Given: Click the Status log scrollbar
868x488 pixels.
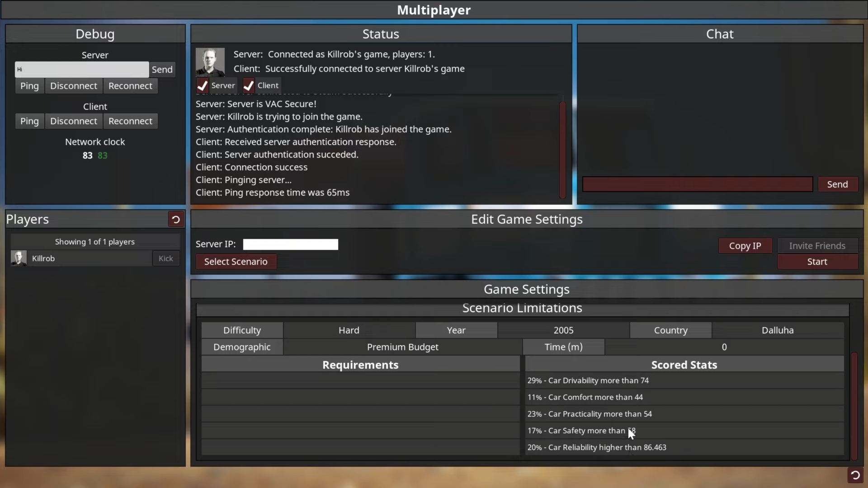Looking at the screenshot, I should pyautogui.click(x=562, y=149).
